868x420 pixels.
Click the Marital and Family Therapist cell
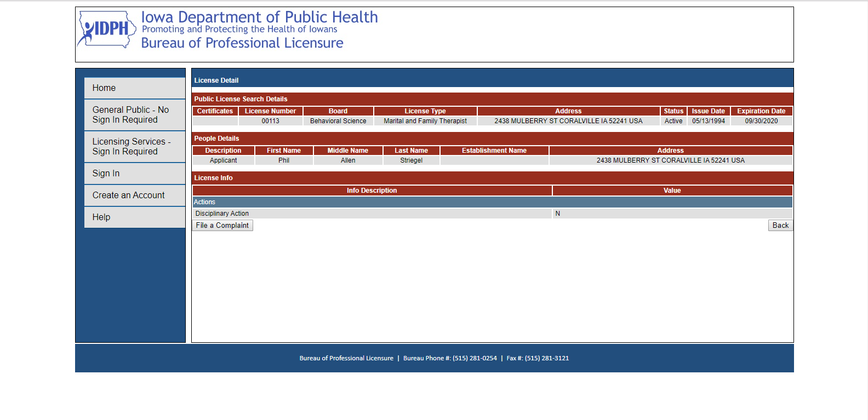pyautogui.click(x=425, y=121)
